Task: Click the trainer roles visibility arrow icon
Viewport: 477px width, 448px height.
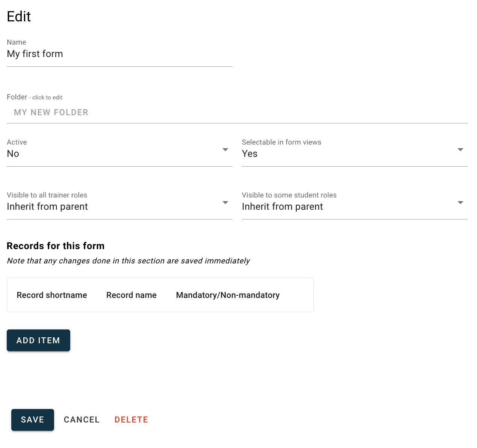Action: [225, 203]
